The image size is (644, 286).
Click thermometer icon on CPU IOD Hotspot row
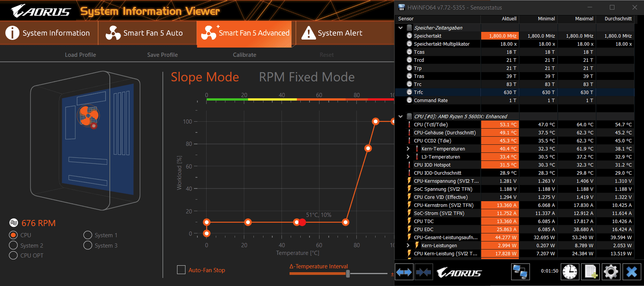click(409, 165)
